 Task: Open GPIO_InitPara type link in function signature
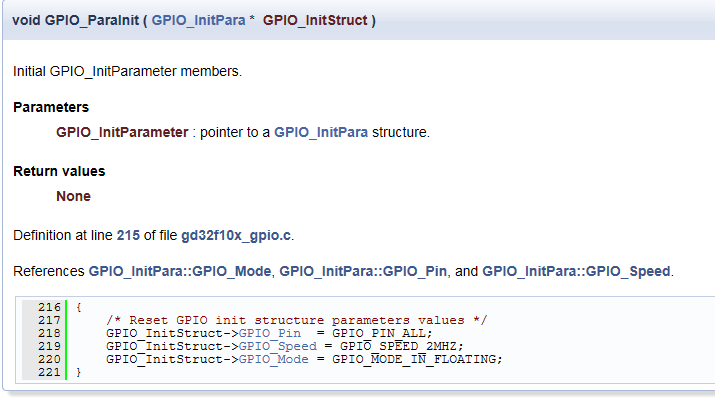coord(198,21)
